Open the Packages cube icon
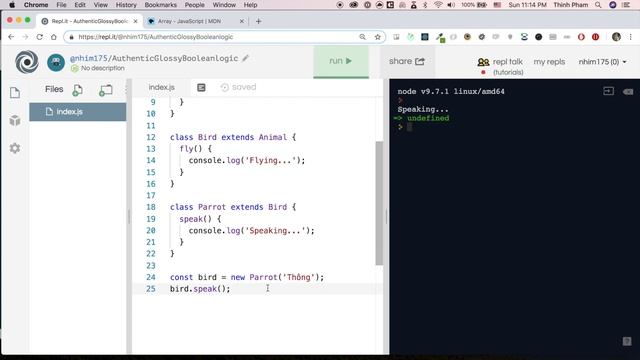 click(15, 120)
